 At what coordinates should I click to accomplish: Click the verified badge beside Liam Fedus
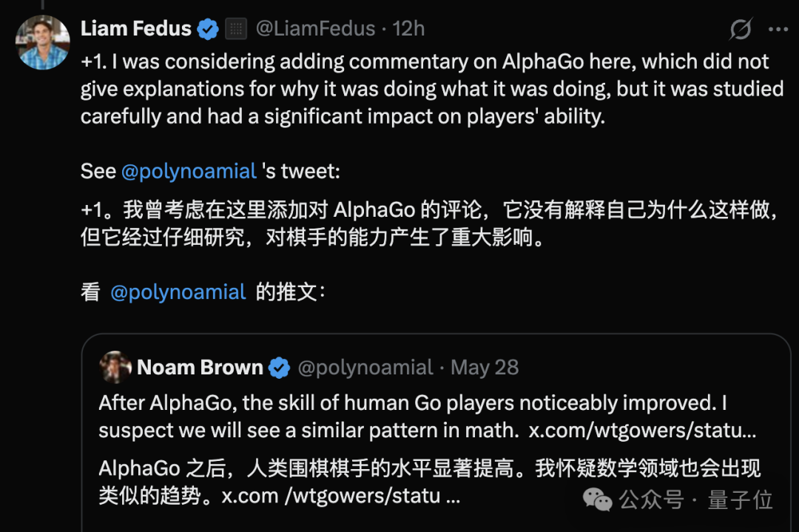pyautogui.click(x=208, y=29)
